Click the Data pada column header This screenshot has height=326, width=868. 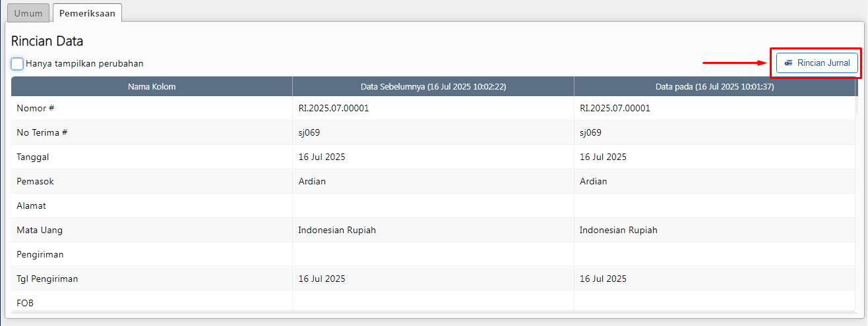tap(714, 86)
